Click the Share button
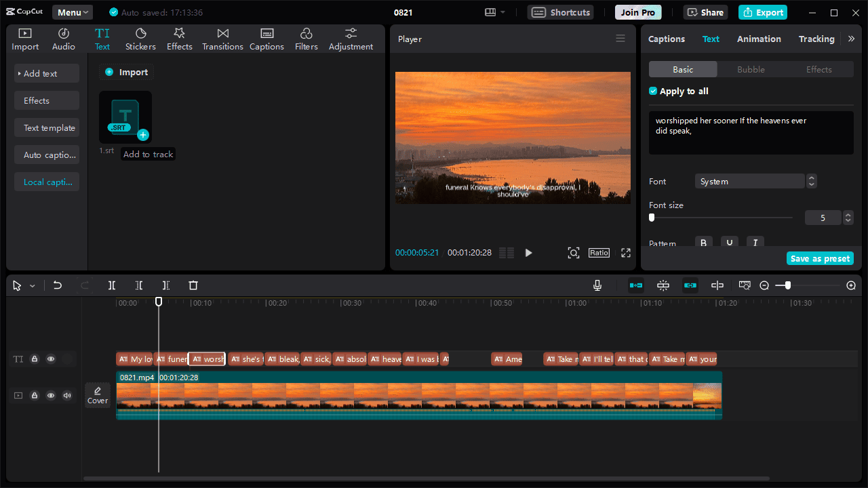Image resolution: width=868 pixels, height=488 pixels. (705, 12)
